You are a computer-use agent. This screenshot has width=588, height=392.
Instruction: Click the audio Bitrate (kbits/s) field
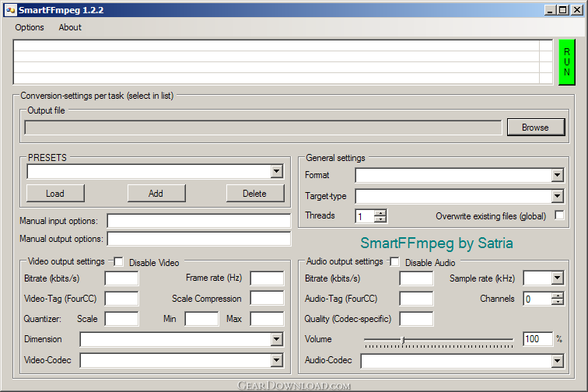(416, 278)
